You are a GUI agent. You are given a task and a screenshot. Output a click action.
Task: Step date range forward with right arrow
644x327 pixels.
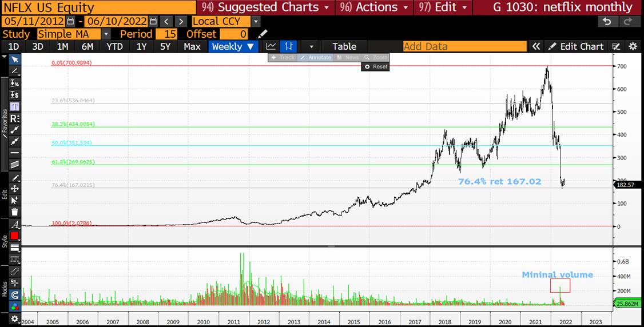(x=181, y=21)
